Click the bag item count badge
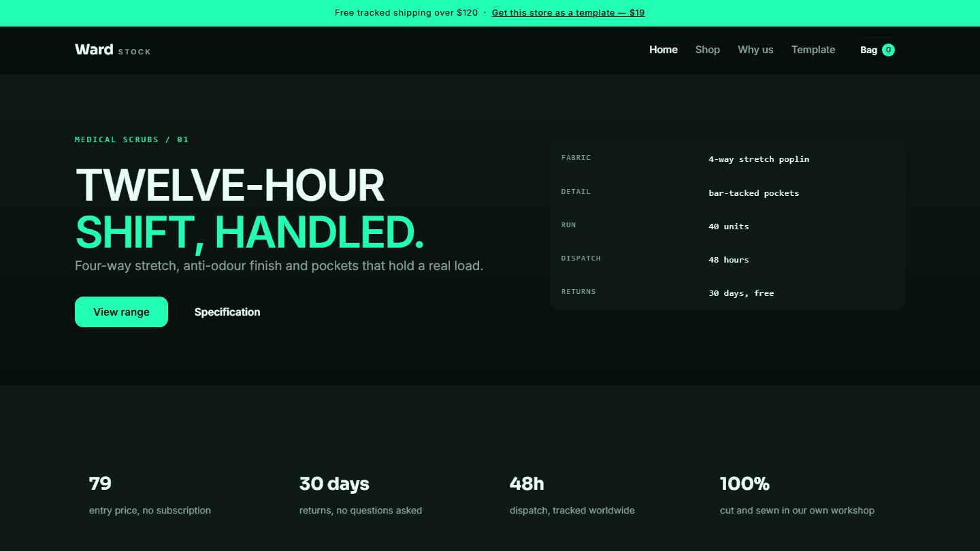The height and width of the screenshot is (551, 980). 888,50
